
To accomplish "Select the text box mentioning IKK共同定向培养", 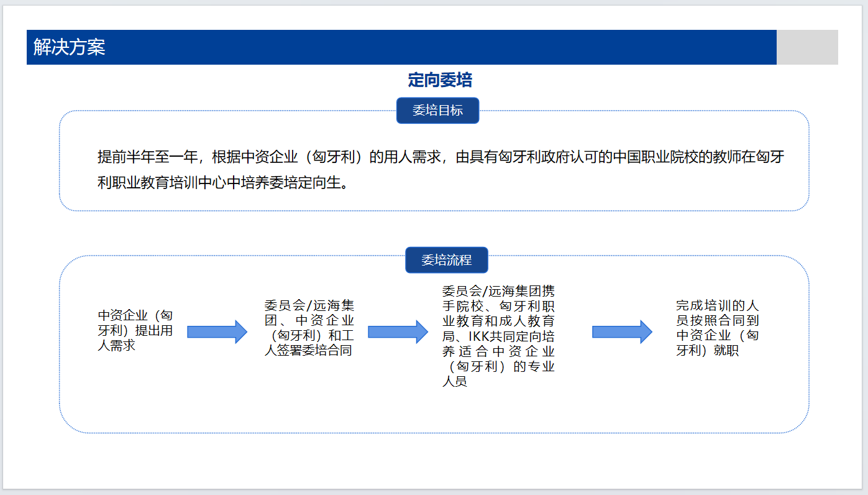I will pyautogui.click(x=498, y=336).
